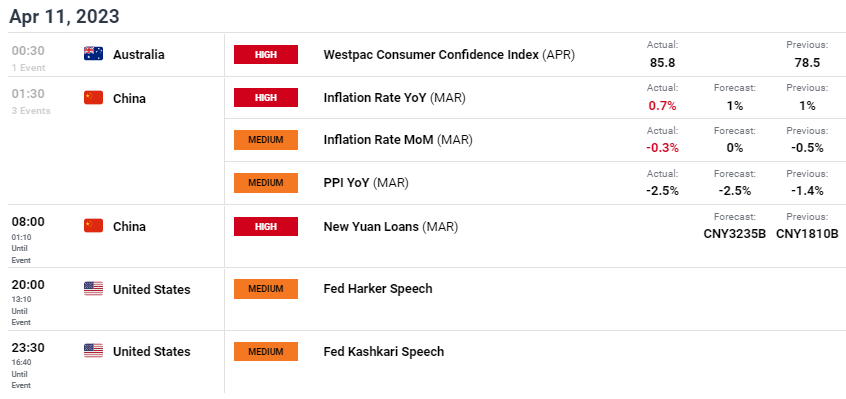Open the Inflation Rate YoY event
The width and height of the screenshot is (846, 399).
(x=394, y=98)
